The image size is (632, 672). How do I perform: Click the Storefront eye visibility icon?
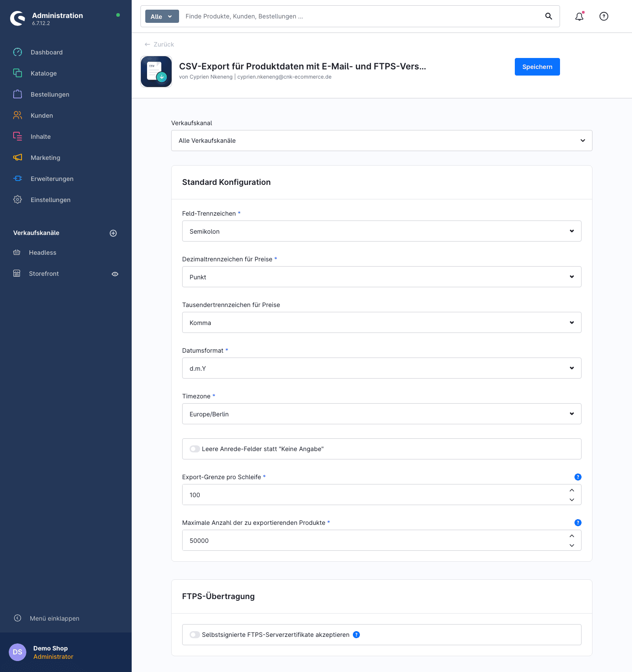click(115, 274)
